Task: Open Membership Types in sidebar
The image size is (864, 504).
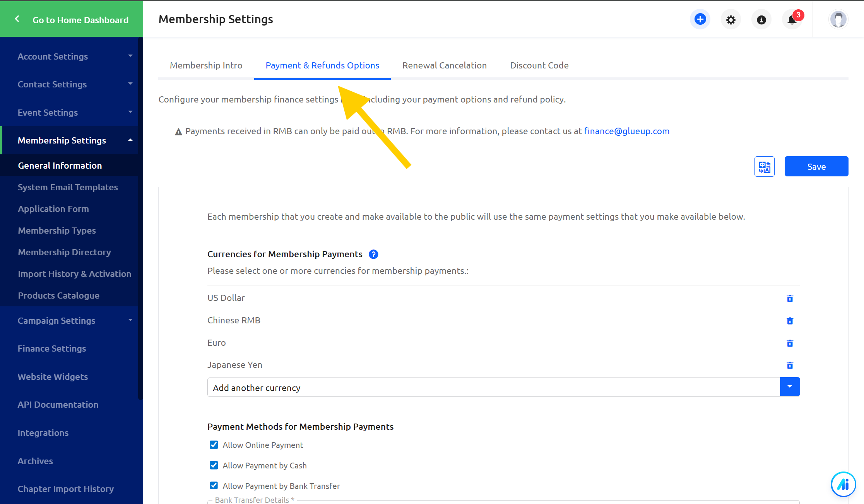Action: click(57, 231)
